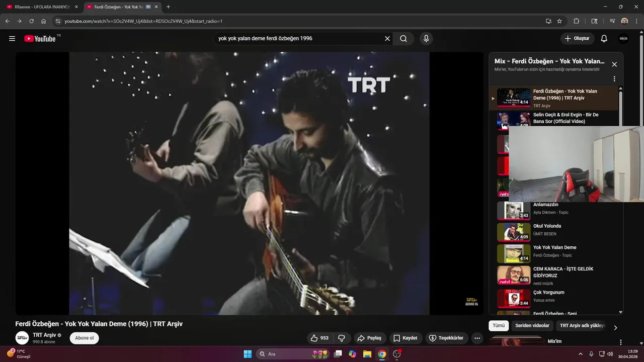Open Chrome profile avatar
This screenshot has height=362, width=644.
pyautogui.click(x=624, y=21)
